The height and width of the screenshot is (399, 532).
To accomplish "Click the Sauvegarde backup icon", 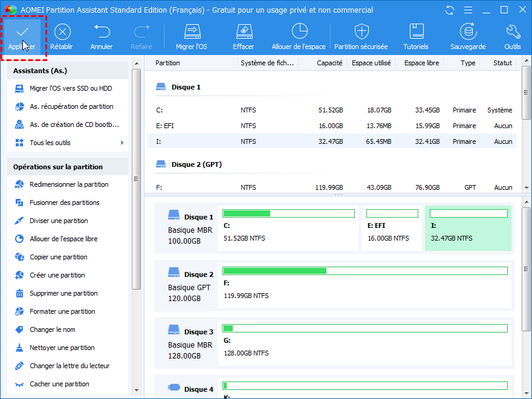I will (468, 32).
